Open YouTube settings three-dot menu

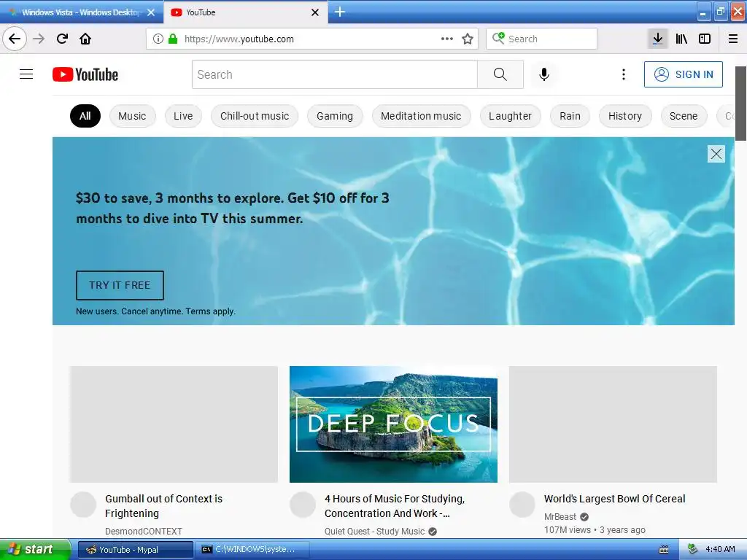623,74
